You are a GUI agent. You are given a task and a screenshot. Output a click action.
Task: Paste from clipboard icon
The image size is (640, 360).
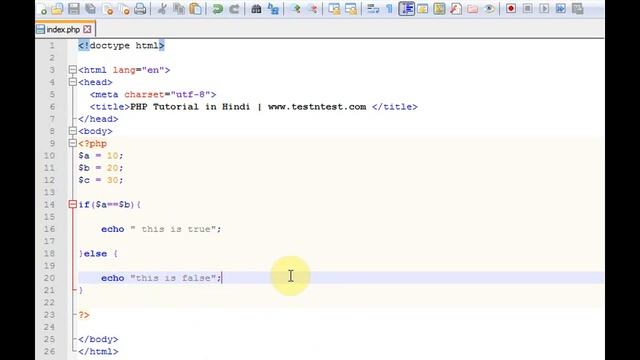click(196, 9)
